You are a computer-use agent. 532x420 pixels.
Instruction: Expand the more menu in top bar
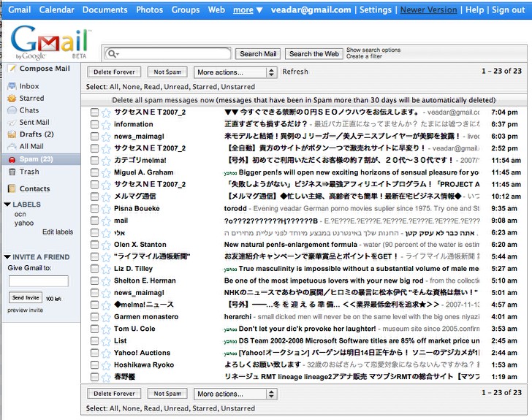248,10
